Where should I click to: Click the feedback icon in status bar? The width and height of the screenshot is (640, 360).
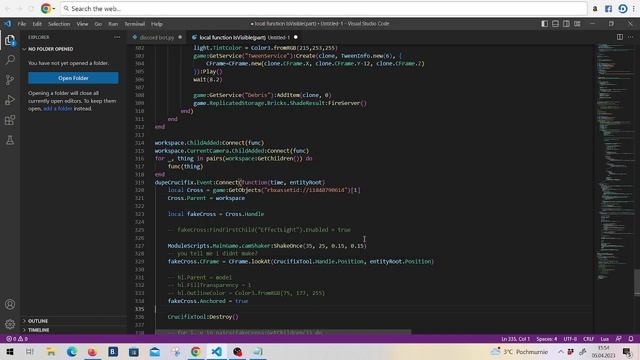coord(619,339)
